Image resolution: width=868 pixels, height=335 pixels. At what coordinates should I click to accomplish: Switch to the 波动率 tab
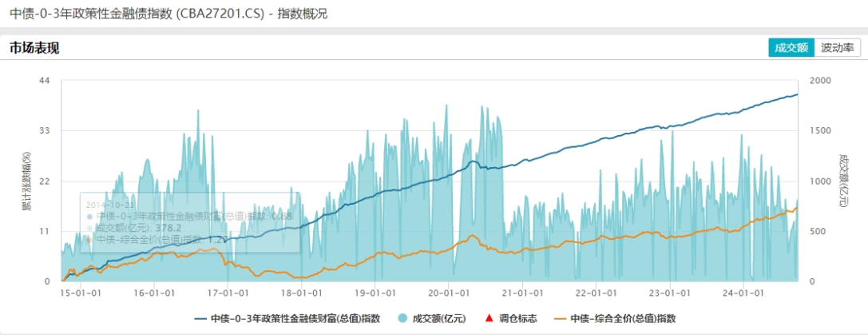pyautogui.click(x=838, y=48)
